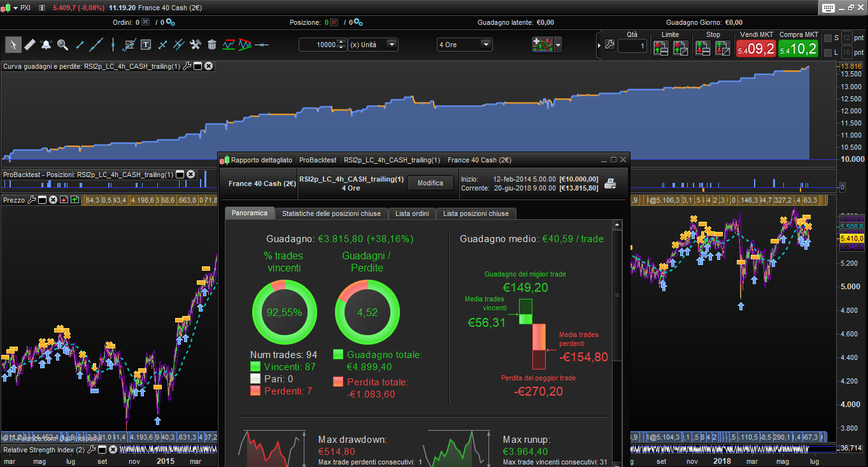Click the red Vendi MKT sell button

point(756,48)
